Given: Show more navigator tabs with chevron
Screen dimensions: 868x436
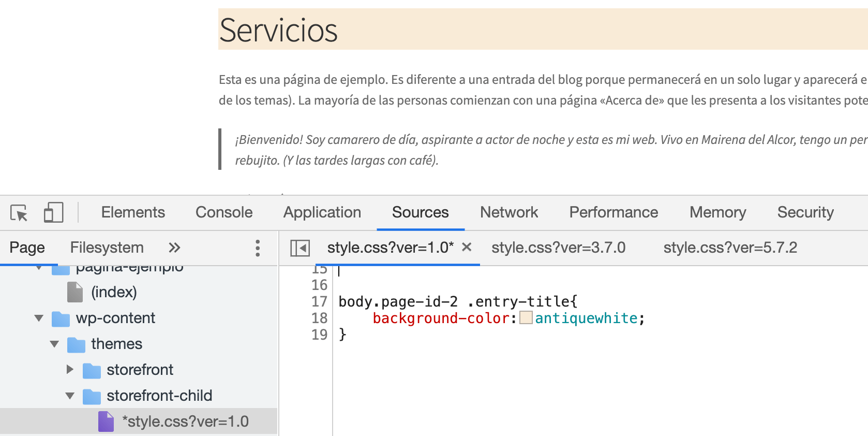Looking at the screenshot, I should coord(174,248).
